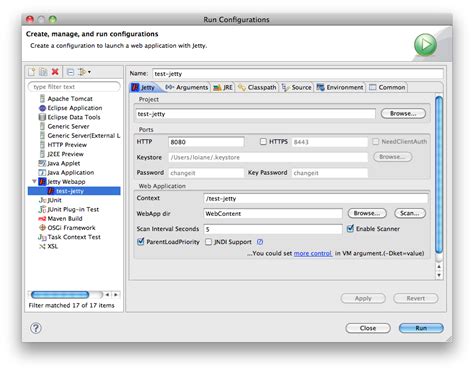The height and width of the screenshot is (372, 474).
Task: Select Java Applet entry
Action: pos(60,163)
